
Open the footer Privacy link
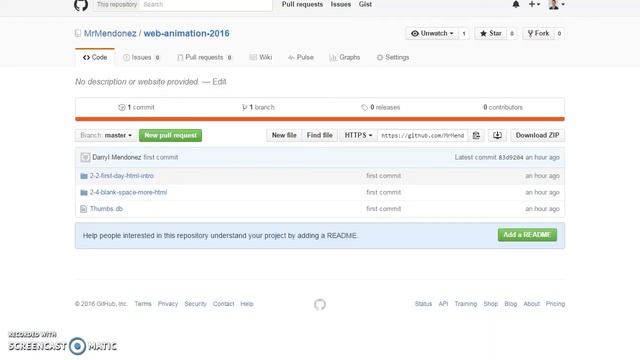[168, 304]
